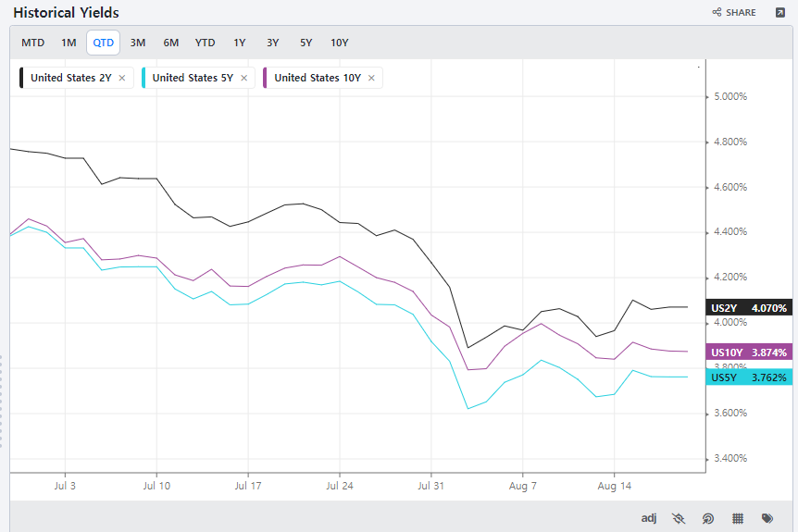Switch to the 1M time range
The image size is (798, 532).
(69, 43)
